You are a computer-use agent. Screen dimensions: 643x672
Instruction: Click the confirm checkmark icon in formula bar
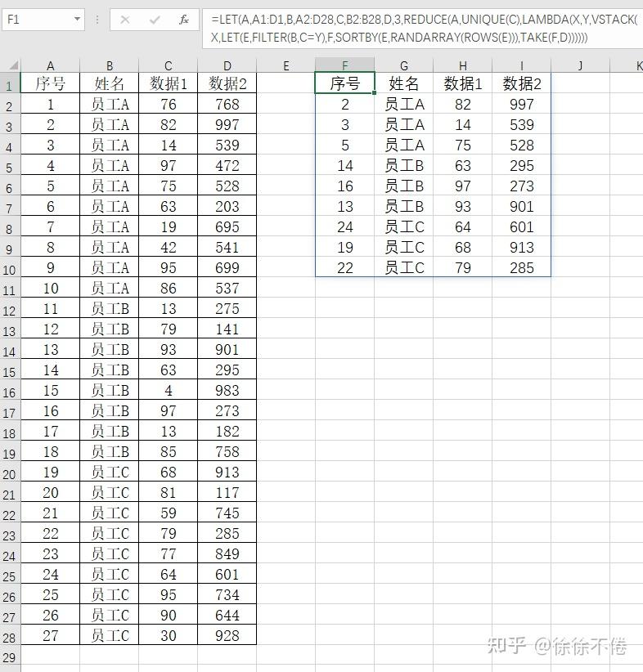(155, 20)
